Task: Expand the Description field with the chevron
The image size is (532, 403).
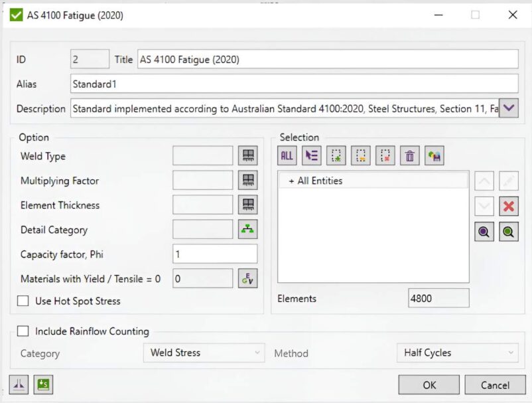Action: point(510,108)
